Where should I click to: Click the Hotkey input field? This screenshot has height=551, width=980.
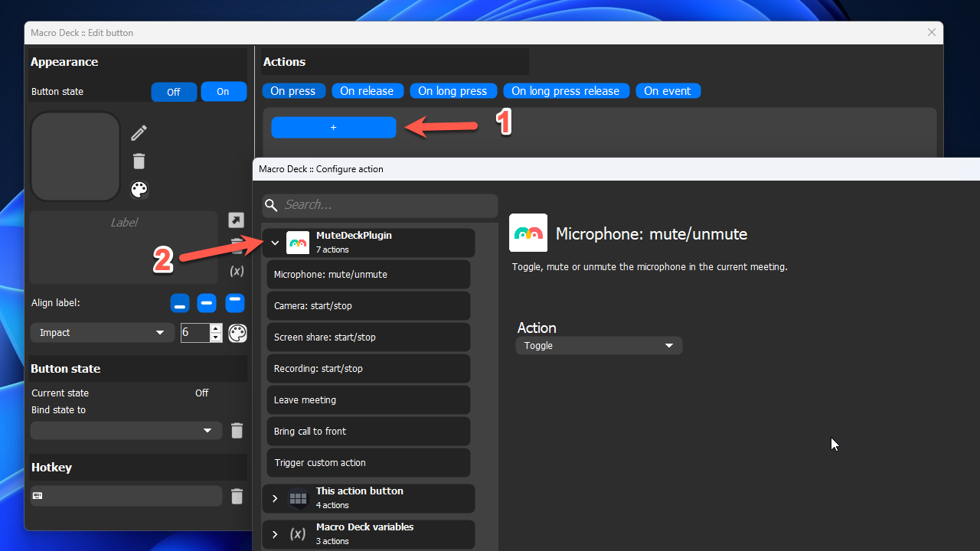(126, 496)
